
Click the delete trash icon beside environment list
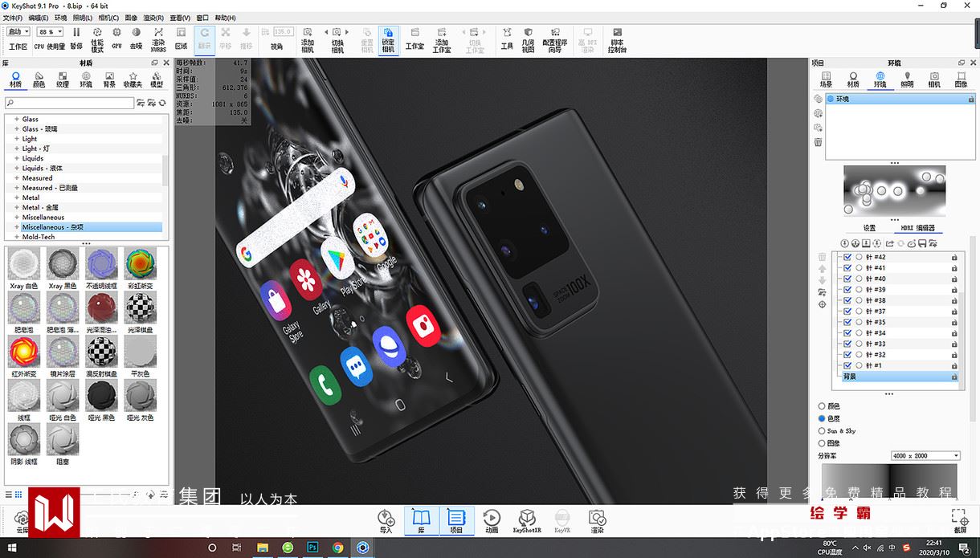(x=818, y=142)
